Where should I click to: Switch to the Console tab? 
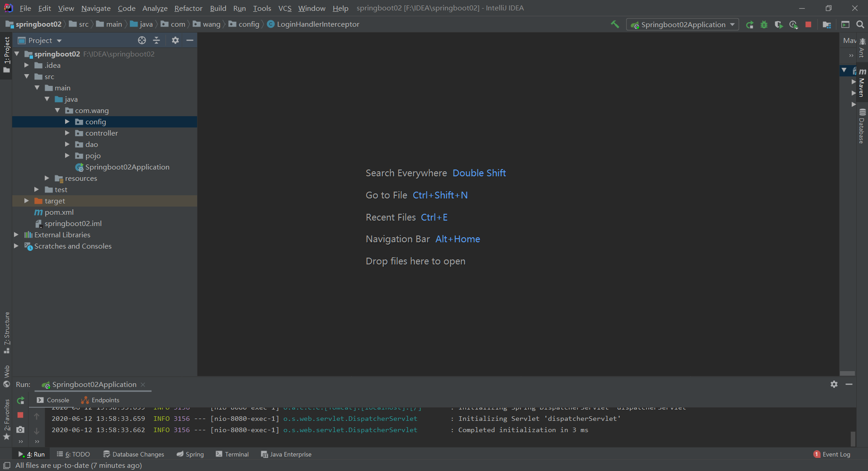[53, 400]
